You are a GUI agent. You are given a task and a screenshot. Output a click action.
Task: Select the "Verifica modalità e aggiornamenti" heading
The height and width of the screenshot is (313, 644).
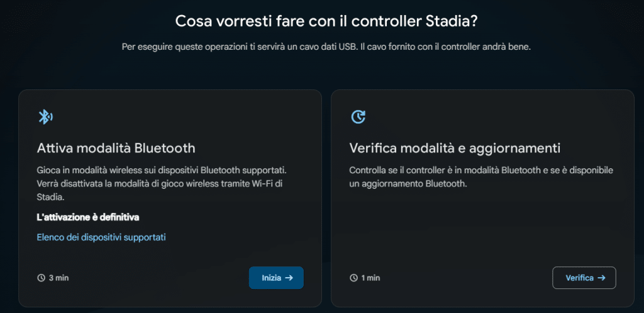[x=455, y=148]
